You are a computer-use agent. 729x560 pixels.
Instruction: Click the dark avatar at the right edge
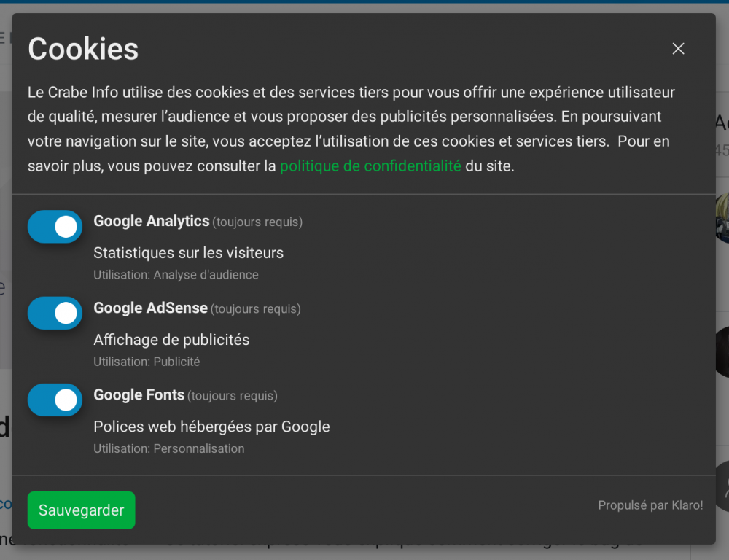(722, 351)
